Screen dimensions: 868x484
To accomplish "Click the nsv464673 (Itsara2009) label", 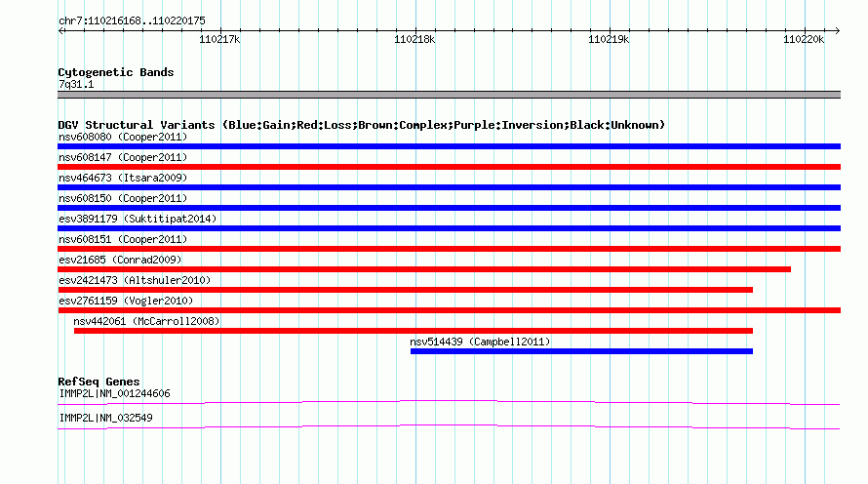I will pyautogui.click(x=123, y=178).
